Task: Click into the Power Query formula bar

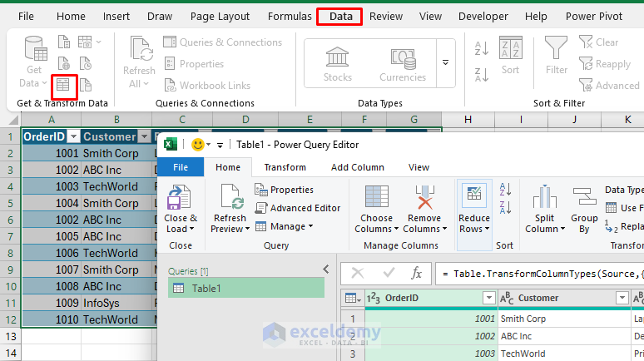Action: [540, 274]
